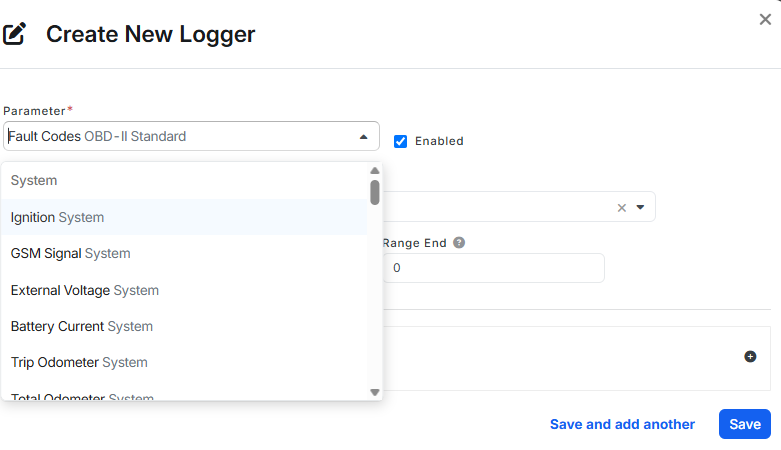Choose External Voltage System option
This screenshot has height=450, width=781.
tap(184, 290)
